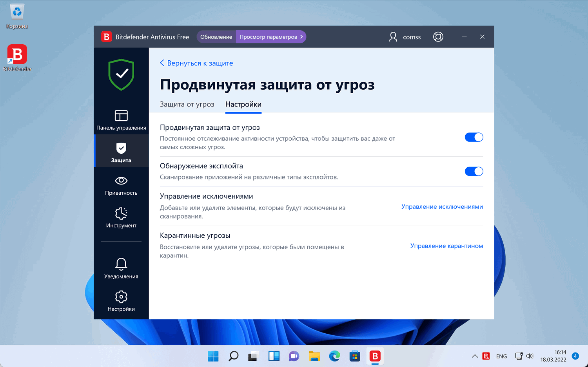Viewport: 588px width, 367px height.
Task: Open Widgets from the taskbar
Action: tap(274, 356)
